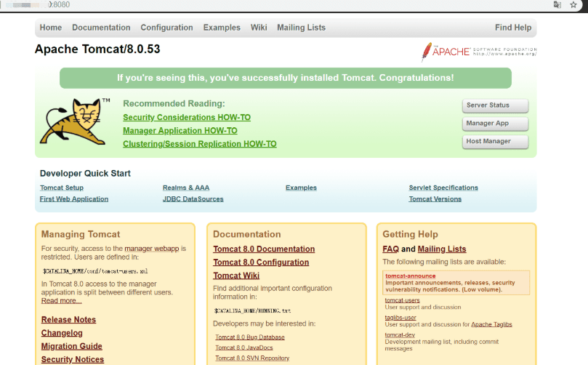Click the Apache Tomcat/8.0.53 heading
The image size is (588, 365).
97,49
